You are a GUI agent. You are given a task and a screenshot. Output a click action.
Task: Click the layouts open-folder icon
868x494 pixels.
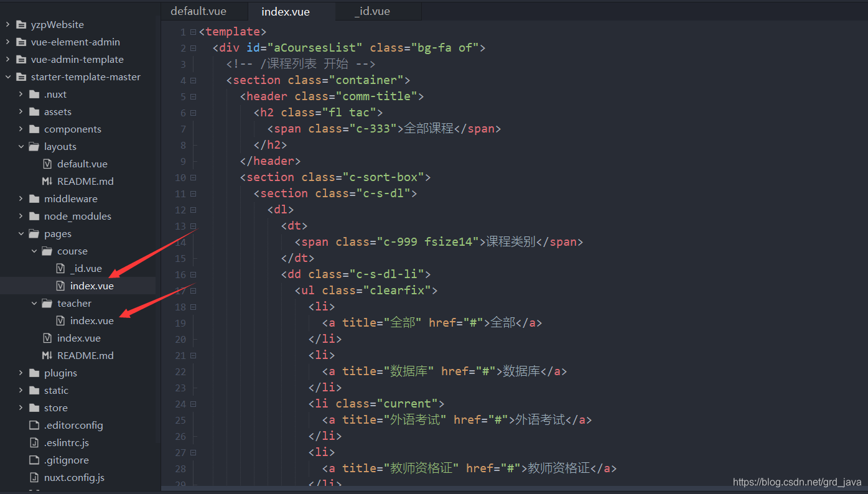tap(34, 147)
